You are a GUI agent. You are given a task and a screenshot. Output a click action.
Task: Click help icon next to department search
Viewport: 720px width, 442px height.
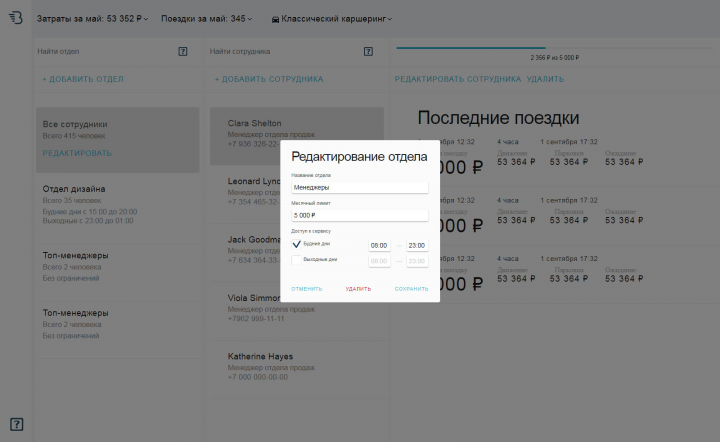point(183,51)
